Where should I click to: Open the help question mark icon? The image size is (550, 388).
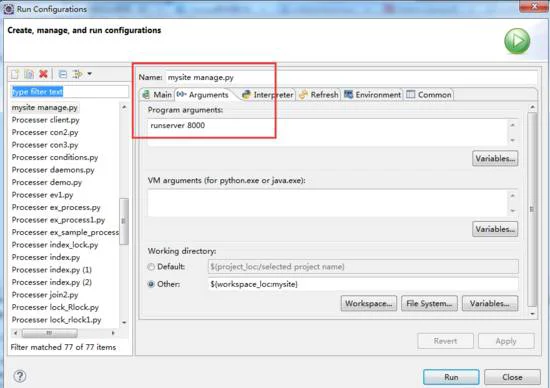pos(20,376)
